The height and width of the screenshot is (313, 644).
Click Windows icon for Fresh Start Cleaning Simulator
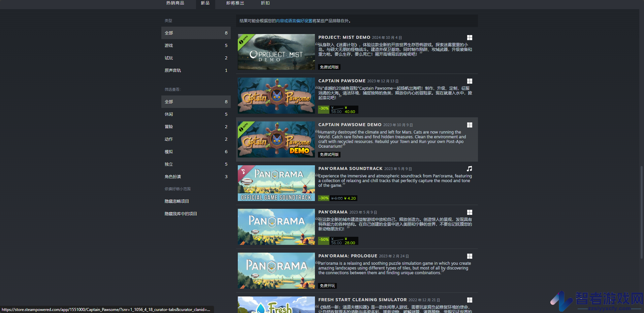(x=470, y=300)
